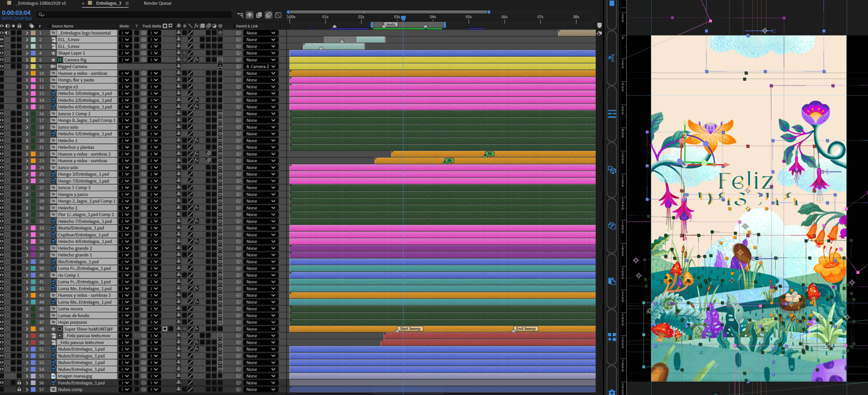Image resolution: width=868 pixels, height=395 pixels.
Task: Click the audio speaker icon on _Entrelagos logo horizontal
Action: coord(7,33)
